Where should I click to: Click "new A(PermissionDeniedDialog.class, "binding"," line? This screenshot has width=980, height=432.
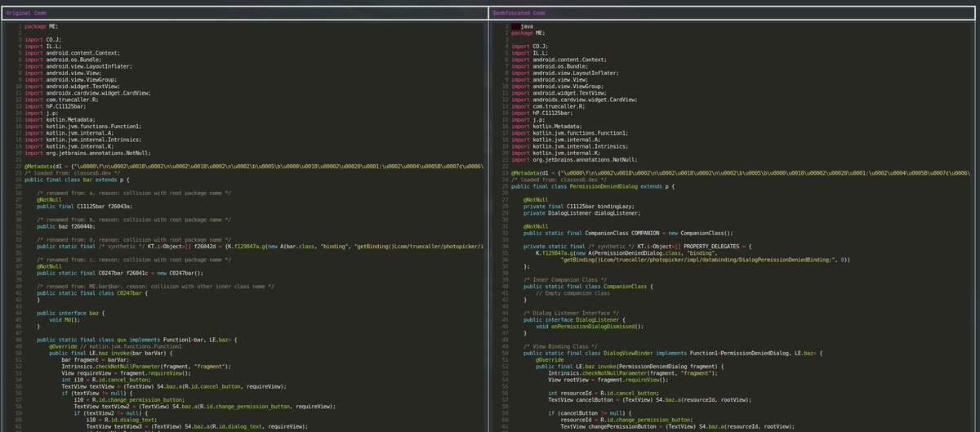point(625,253)
